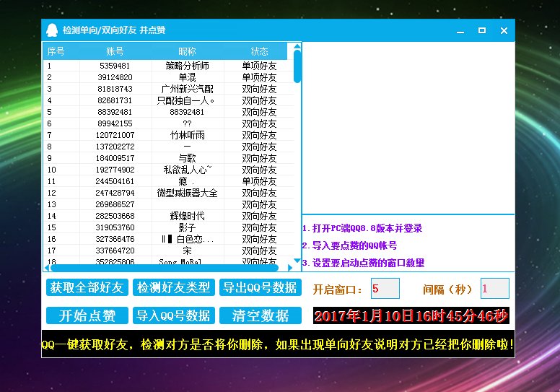
Task: Click the 2017年1月10日 clock display
Action: (x=411, y=315)
